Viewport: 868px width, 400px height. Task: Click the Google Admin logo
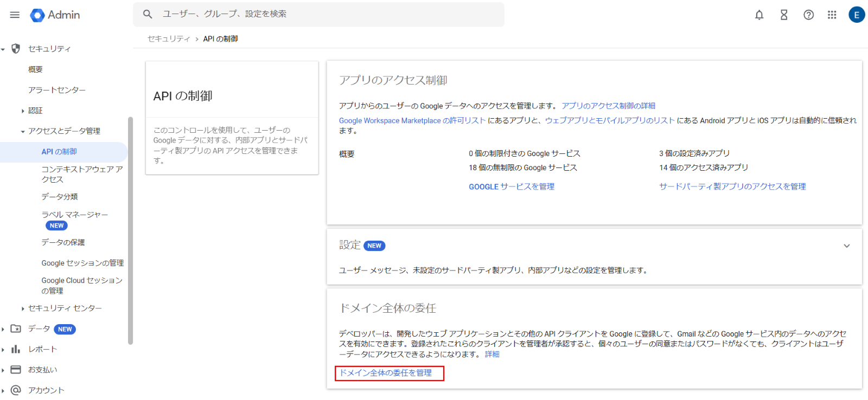click(x=55, y=15)
